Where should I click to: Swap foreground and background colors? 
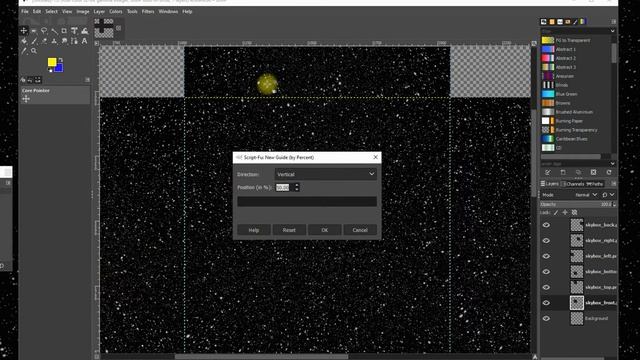[61, 60]
